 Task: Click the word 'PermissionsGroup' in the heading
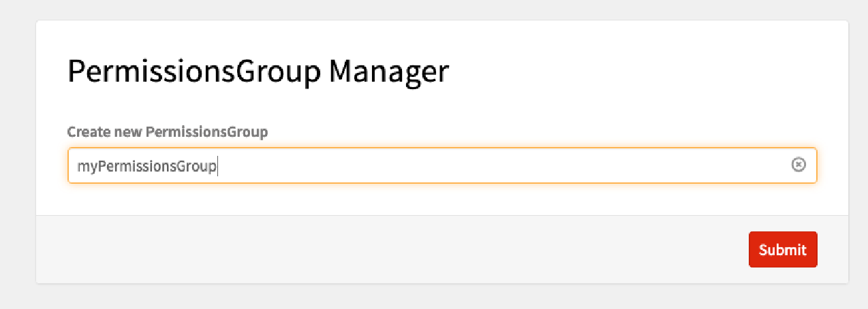tap(194, 71)
